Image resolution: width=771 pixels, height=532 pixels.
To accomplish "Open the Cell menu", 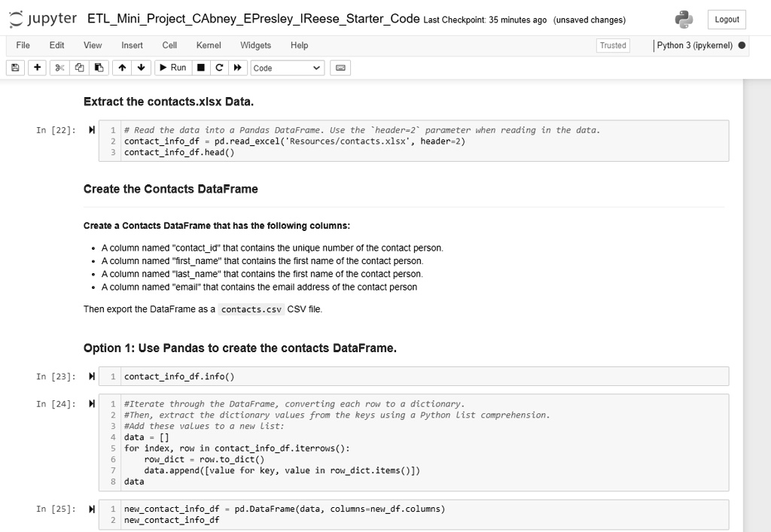I will click(x=169, y=45).
